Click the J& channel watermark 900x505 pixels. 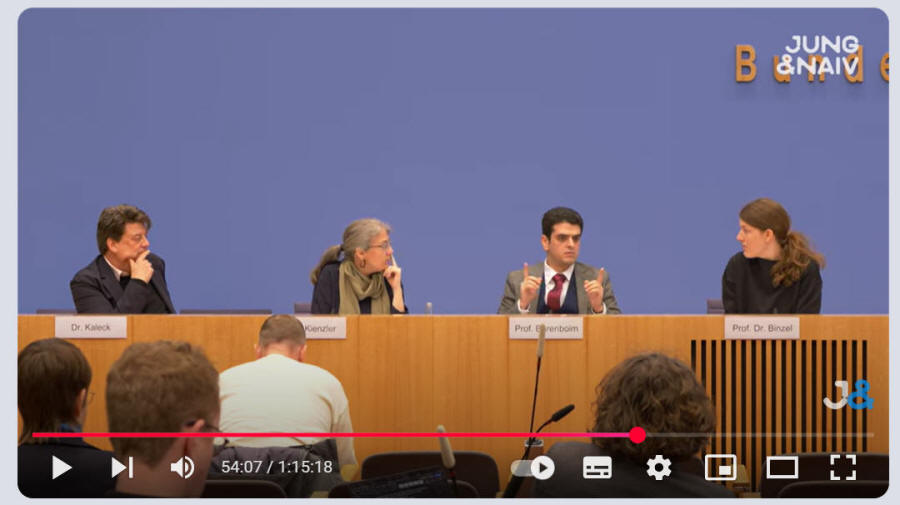point(848,394)
